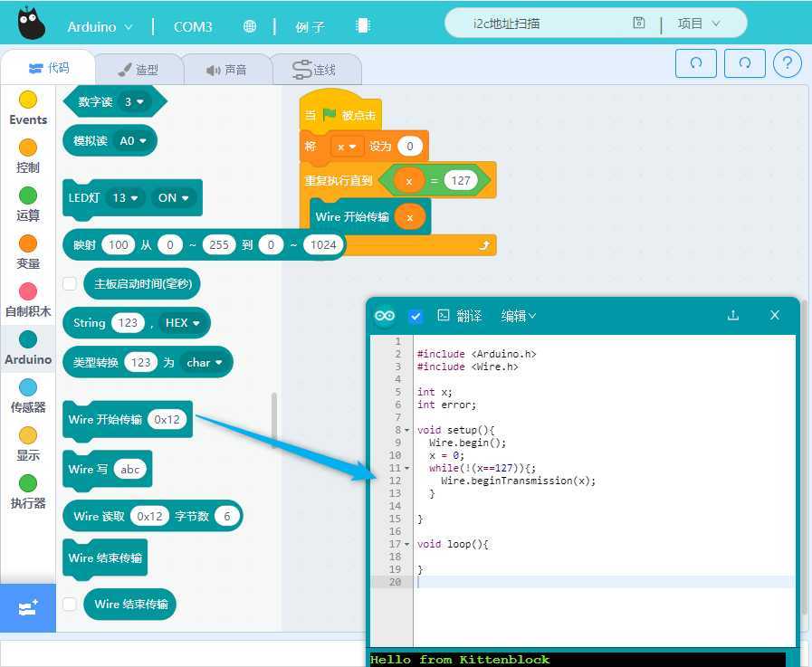Select the COM3 serial port
Image resolution: width=812 pixels, height=667 pixels.
pyautogui.click(x=193, y=26)
